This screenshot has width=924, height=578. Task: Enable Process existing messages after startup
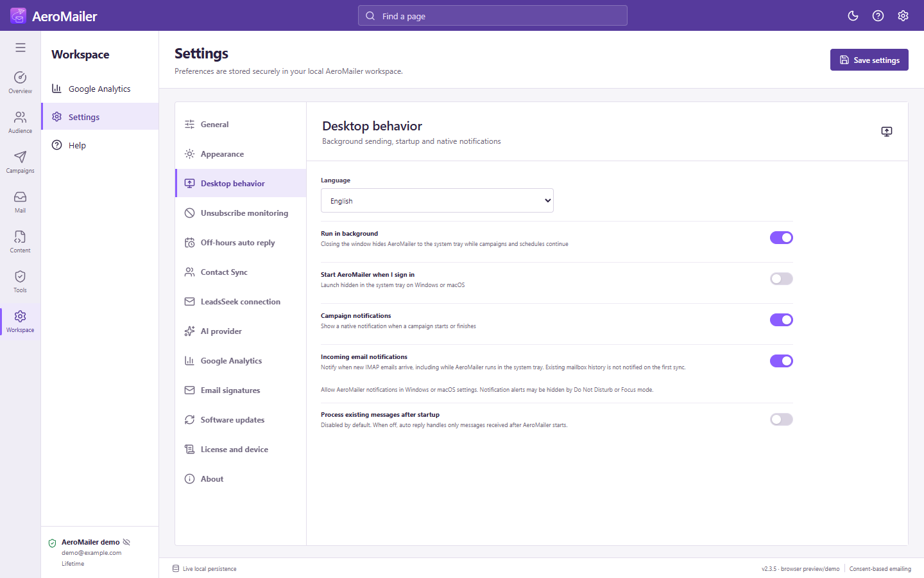782,419
